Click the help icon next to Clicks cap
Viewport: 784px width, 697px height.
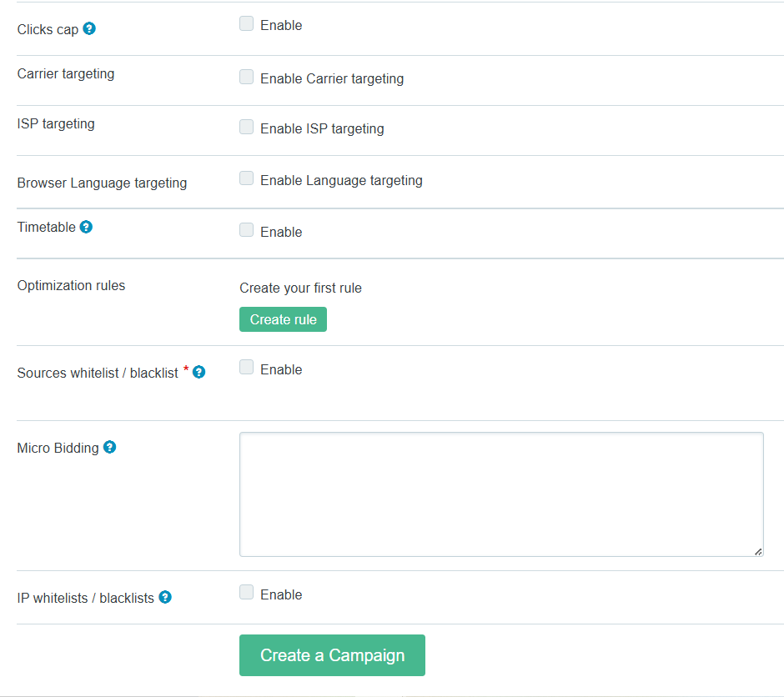click(x=89, y=28)
